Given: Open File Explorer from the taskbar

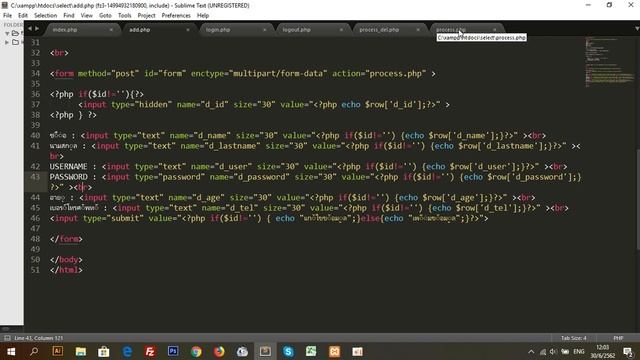Looking at the screenshot, I should 81,351.
